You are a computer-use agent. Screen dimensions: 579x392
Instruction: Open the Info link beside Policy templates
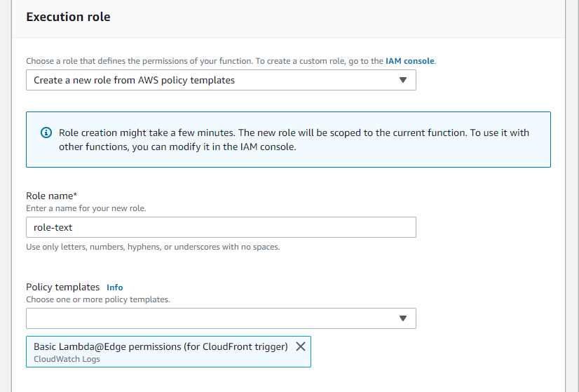click(115, 288)
